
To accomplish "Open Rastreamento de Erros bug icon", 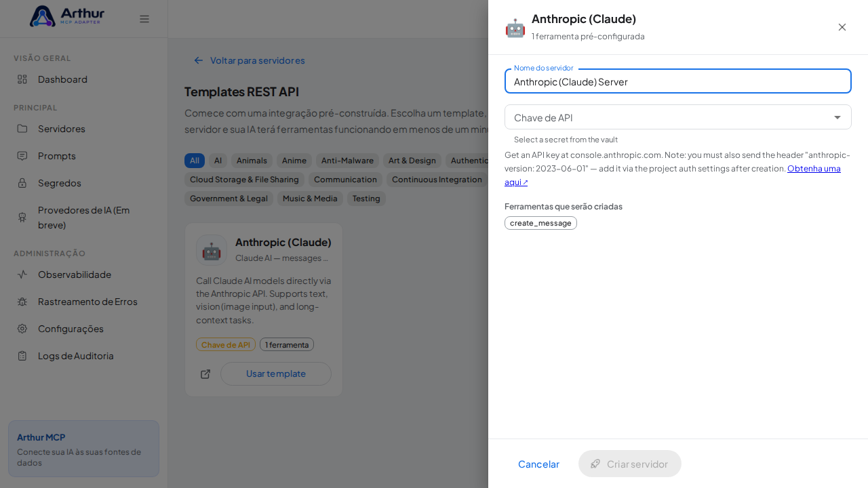I will pos(22,302).
